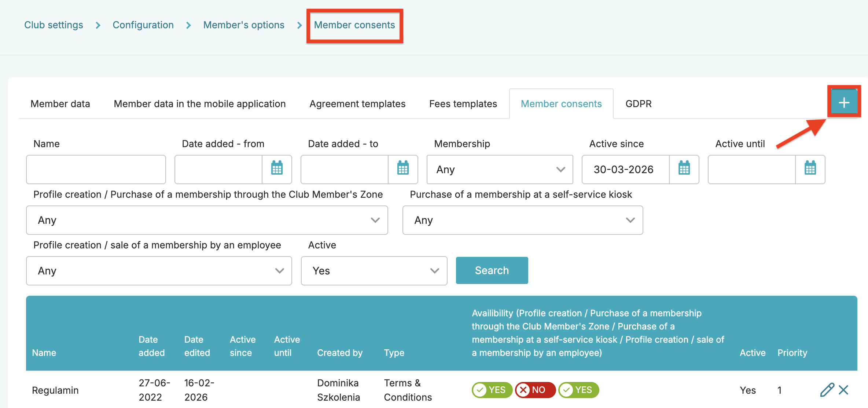868x408 pixels.
Task: Open the Active dropdown showing Yes
Action: pos(374,271)
